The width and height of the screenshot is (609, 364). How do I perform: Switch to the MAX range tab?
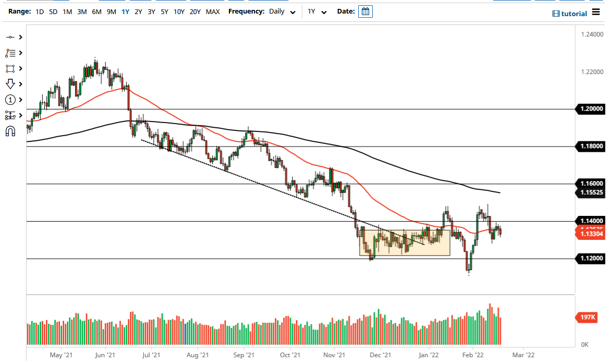click(213, 11)
